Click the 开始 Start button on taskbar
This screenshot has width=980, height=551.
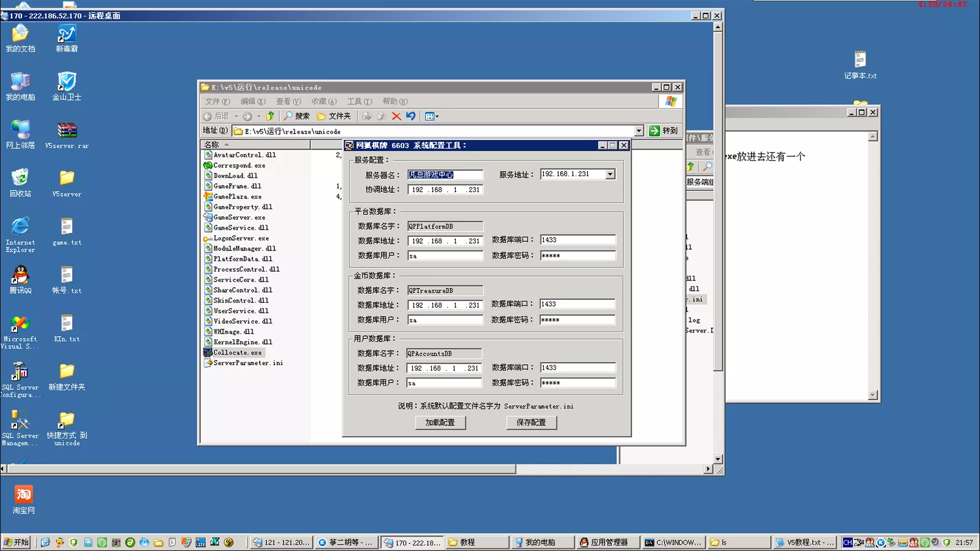tap(17, 542)
